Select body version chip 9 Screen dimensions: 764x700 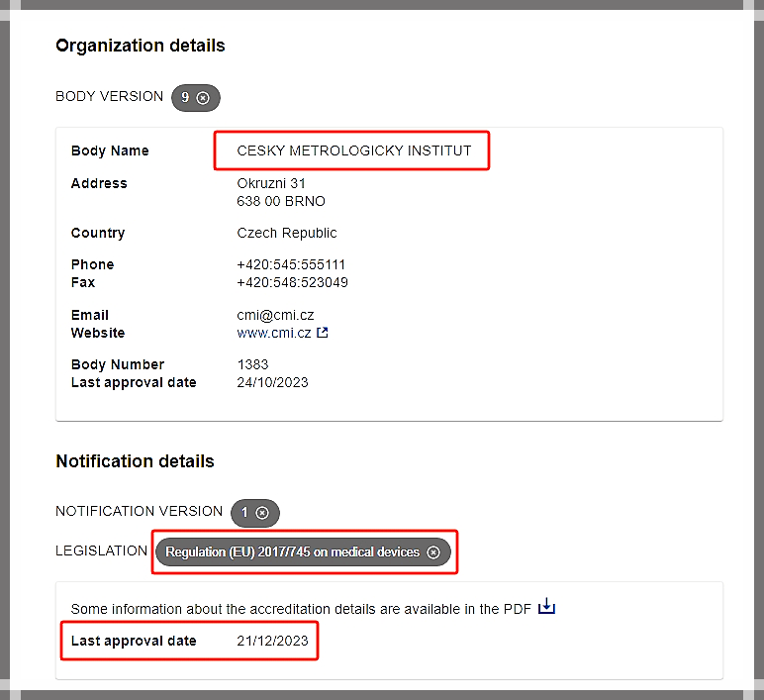(195, 98)
